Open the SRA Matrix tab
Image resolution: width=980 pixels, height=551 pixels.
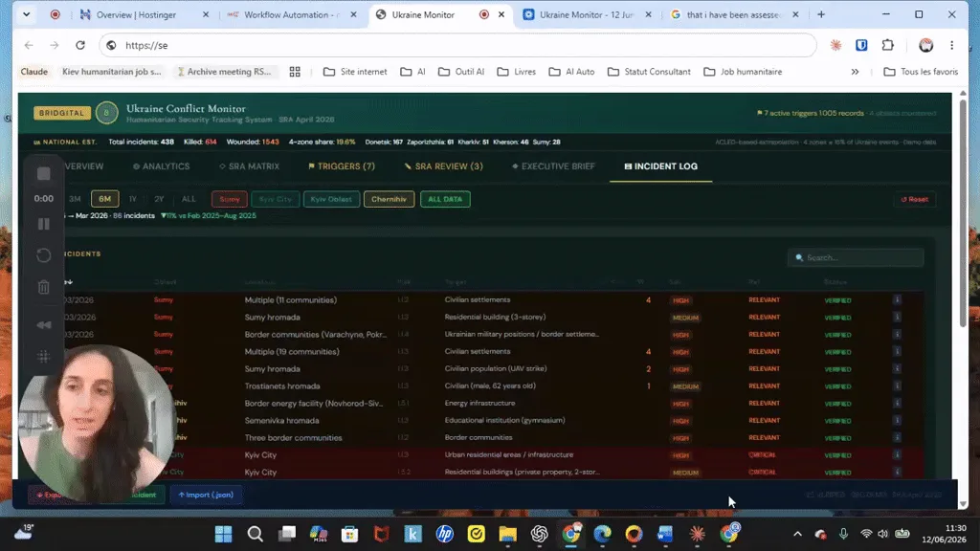[250, 166]
